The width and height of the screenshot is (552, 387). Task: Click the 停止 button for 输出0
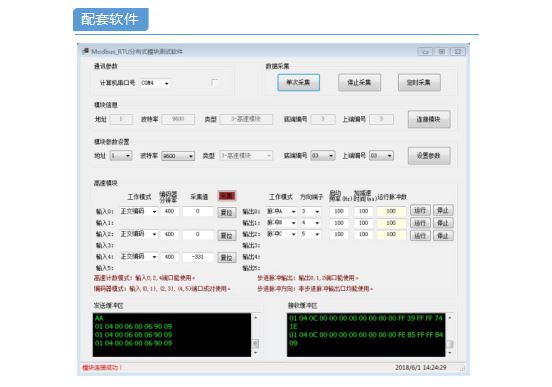[x=443, y=211]
